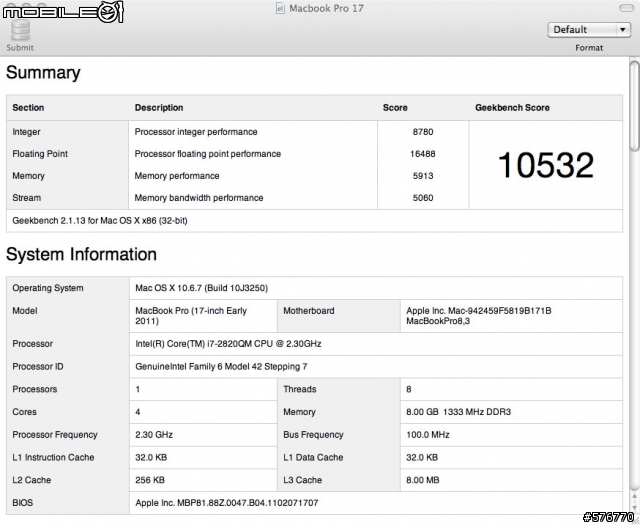The width and height of the screenshot is (640, 525).
Task: Click the vertical scrollbar thumb
Action: click(x=634, y=106)
